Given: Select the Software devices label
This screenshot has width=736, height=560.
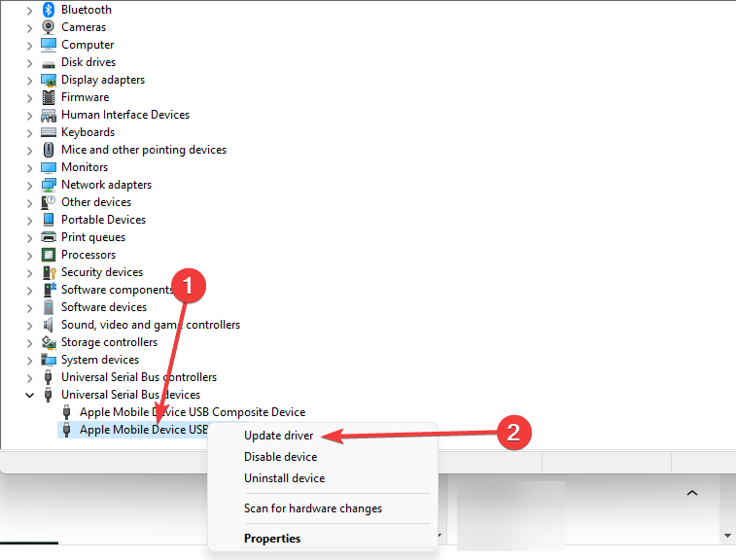Looking at the screenshot, I should click(104, 307).
